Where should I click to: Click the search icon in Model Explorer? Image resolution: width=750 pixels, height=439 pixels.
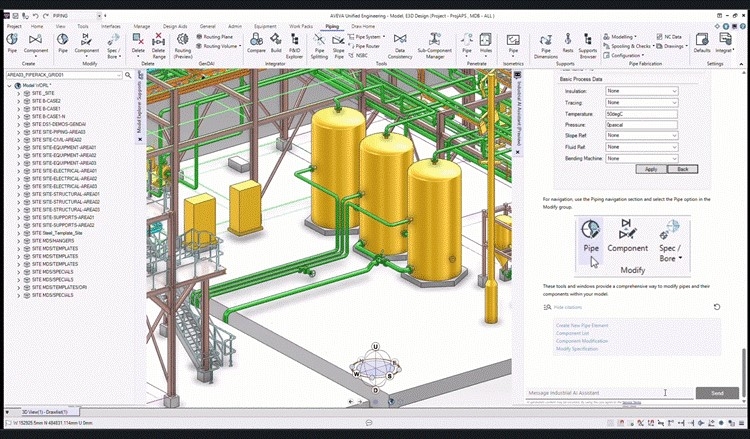[126, 75]
